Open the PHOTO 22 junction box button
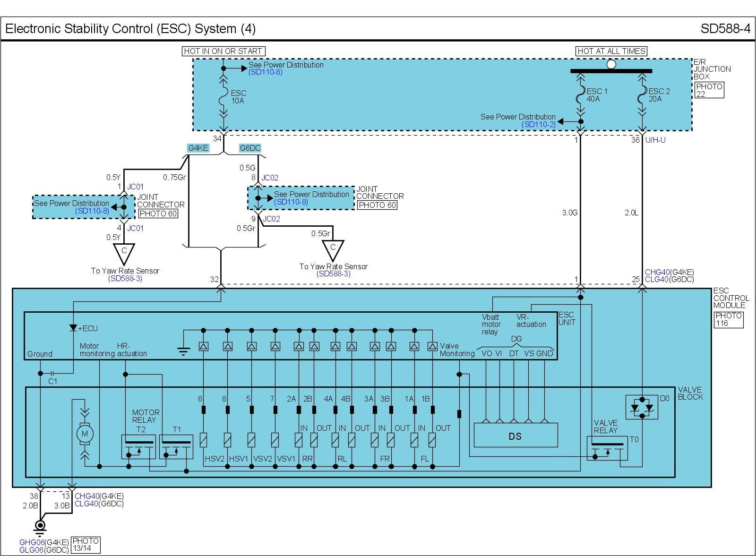Image resolution: width=756 pixels, height=556 pixels. (709, 90)
